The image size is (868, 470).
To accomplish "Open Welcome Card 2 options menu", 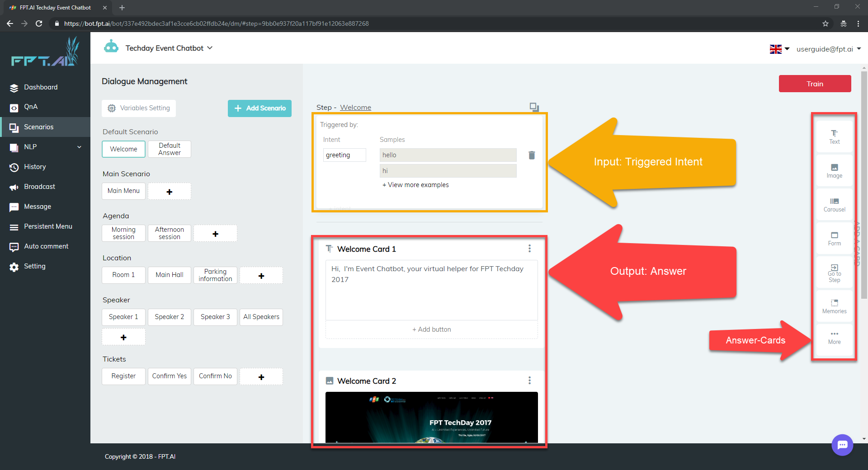I will point(529,381).
